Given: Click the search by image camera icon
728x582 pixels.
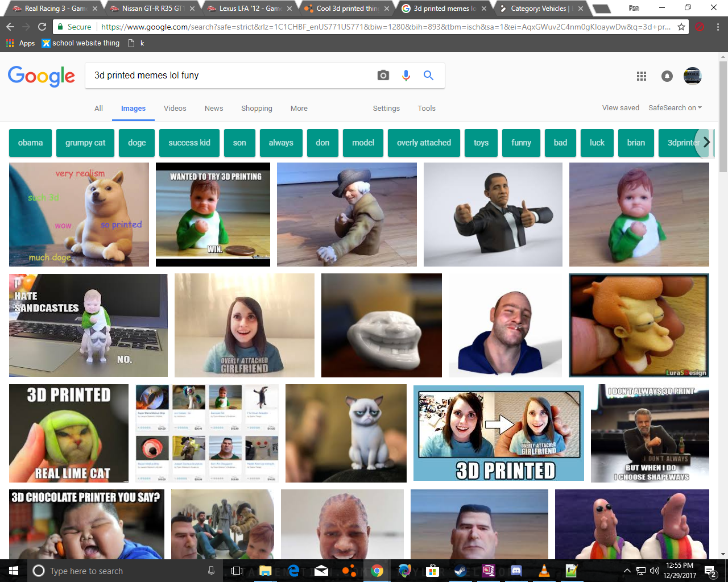Looking at the screenshot, I should tap(383, 76).
